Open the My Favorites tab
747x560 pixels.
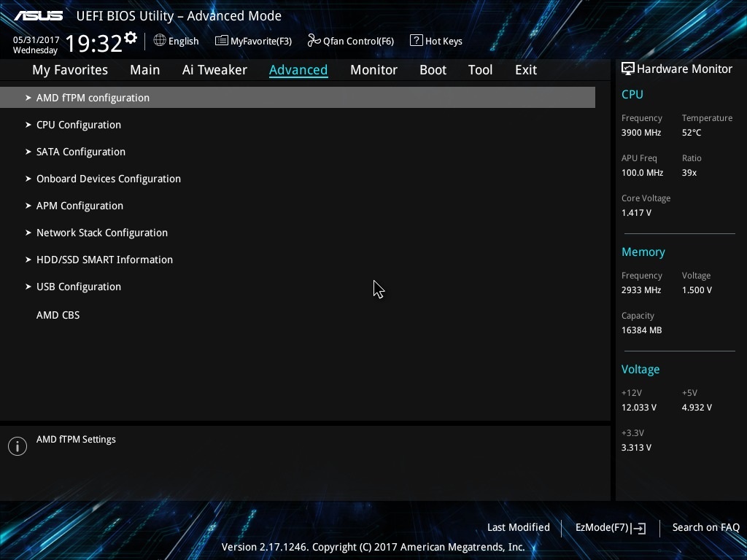70,70
